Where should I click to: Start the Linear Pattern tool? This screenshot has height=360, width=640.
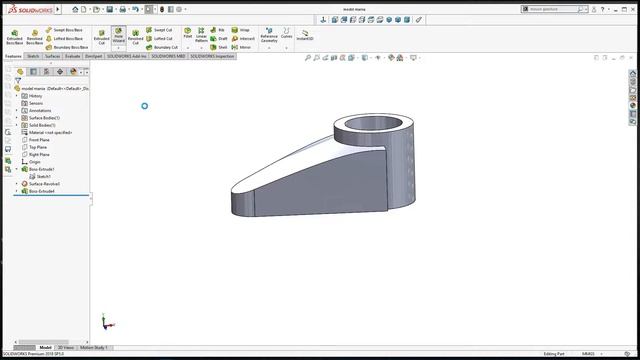(201, 35)
